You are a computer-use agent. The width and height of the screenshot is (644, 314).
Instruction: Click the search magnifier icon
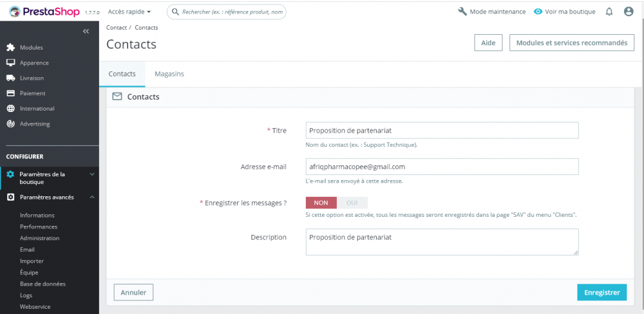[175, 12]
